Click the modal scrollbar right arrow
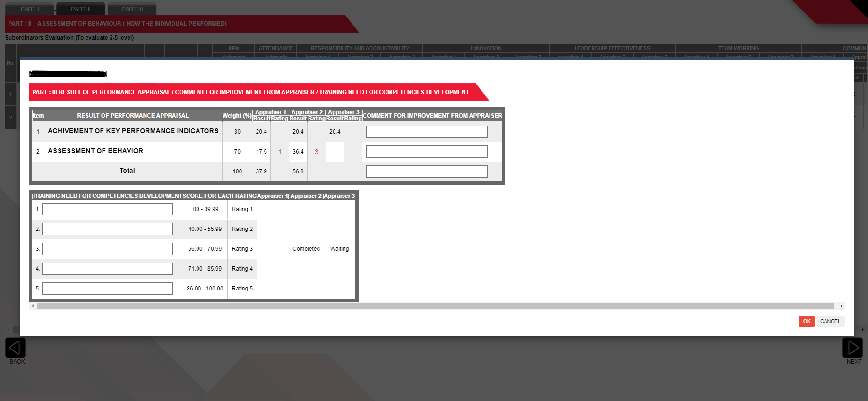Screen dimensions: 868x401 841,306
